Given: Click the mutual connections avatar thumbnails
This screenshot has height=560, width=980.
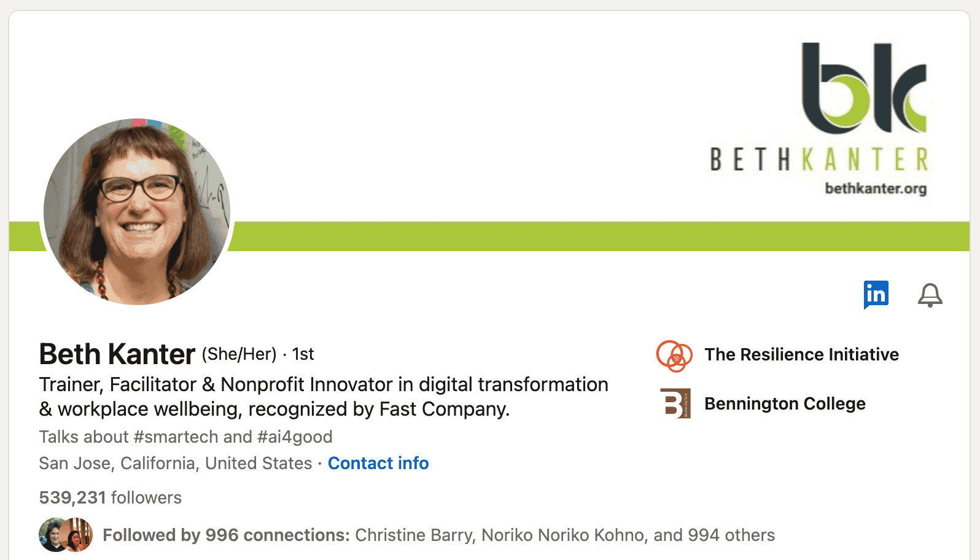Looking at the screenshot, I should click(64, 534).
